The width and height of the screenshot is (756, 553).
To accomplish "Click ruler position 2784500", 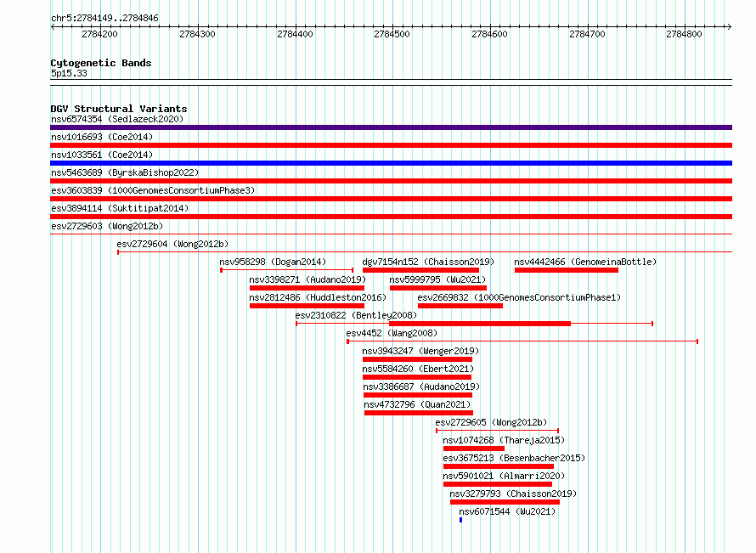I will coord(392,34).
